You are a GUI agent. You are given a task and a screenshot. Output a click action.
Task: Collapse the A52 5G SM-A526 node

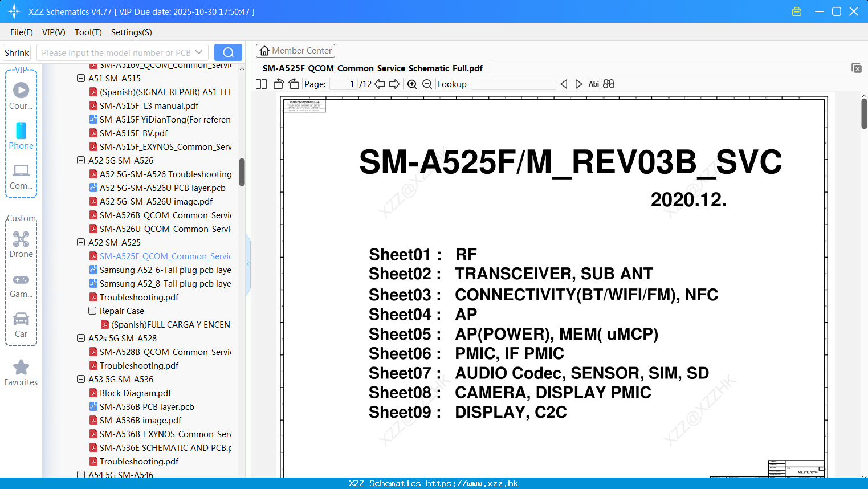(x=81, y=160)
